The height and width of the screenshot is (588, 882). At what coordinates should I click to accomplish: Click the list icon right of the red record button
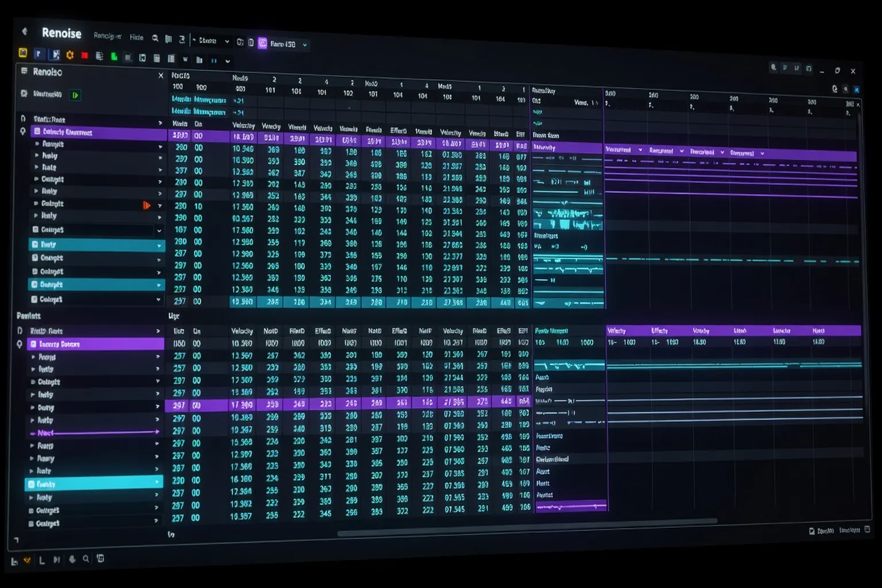pos(99,56)
